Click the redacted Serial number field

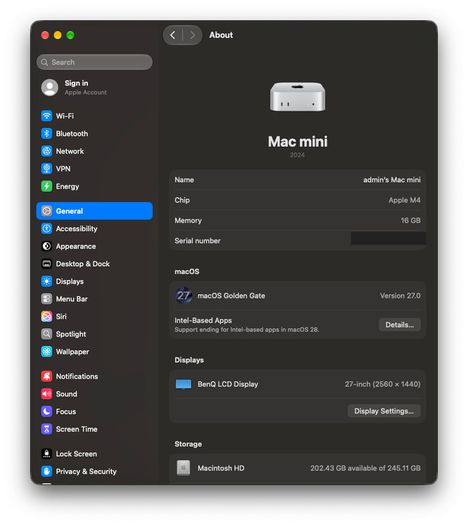point(388,238)
